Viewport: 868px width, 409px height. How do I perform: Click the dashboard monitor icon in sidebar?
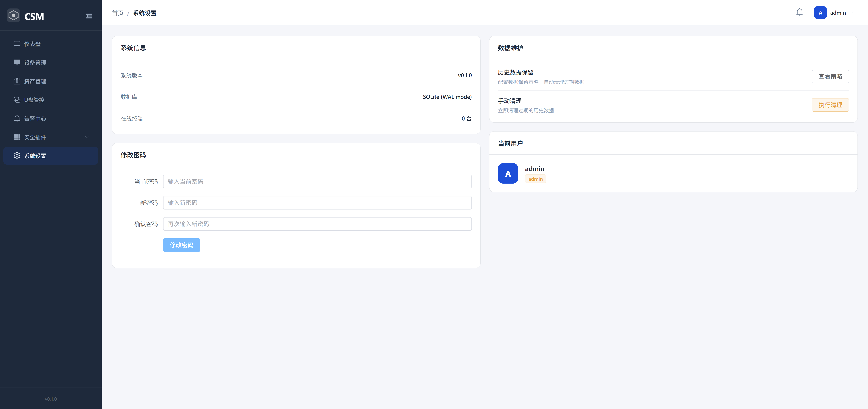[x=17, y=44]
